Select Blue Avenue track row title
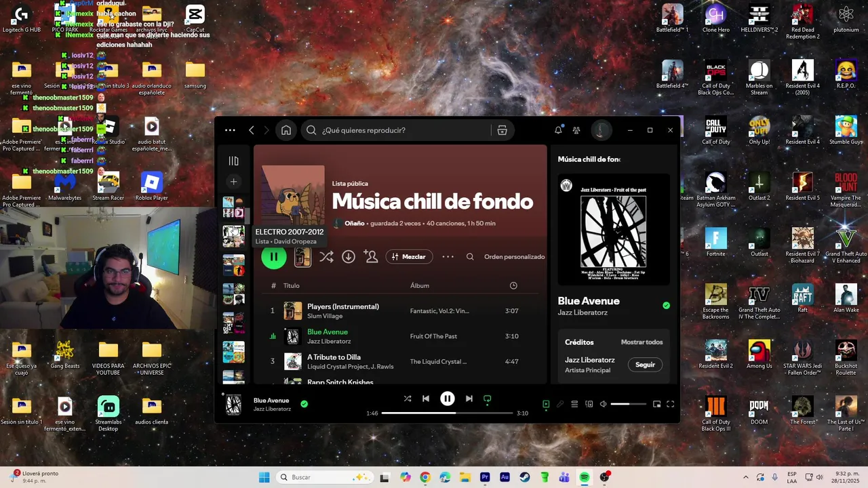Viewport: 868px width, 488px height. (x=328, y=332)
